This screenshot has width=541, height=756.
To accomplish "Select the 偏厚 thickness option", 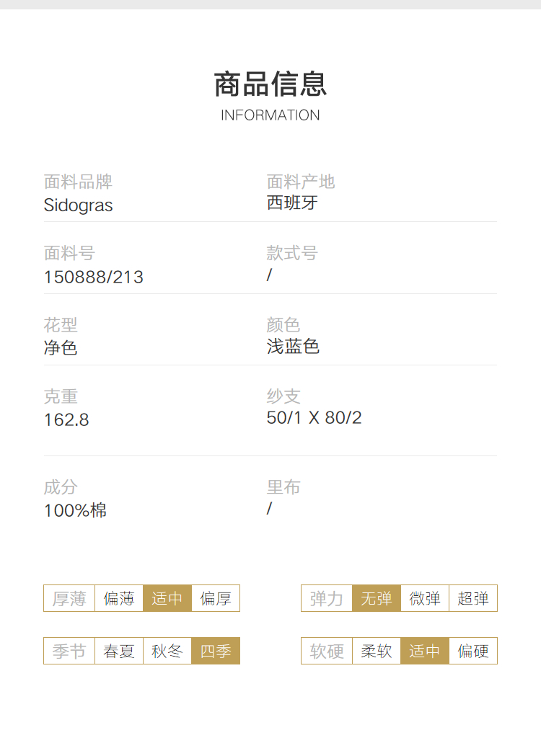I will 216,598.
